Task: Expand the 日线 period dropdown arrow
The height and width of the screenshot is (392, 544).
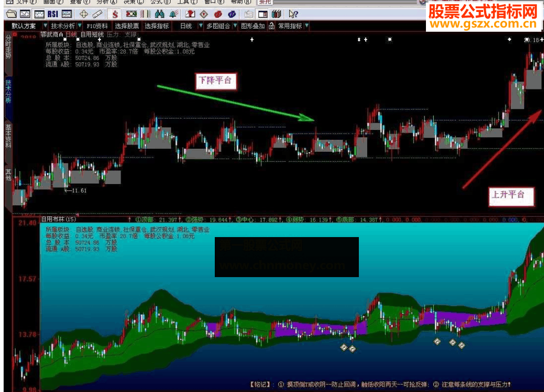Action: pos(200,26)
